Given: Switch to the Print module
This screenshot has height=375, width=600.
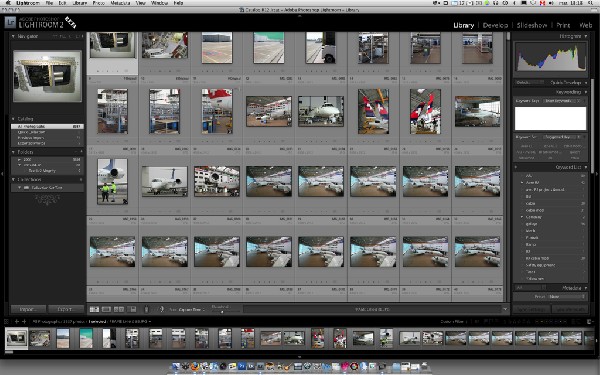Looking at the screenshot, I should (x=563, y=25).
